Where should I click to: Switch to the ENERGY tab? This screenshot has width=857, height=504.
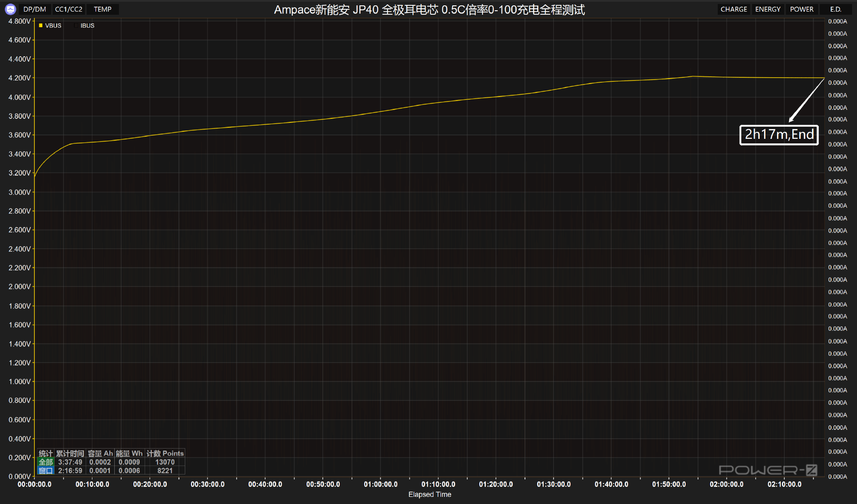768,9
